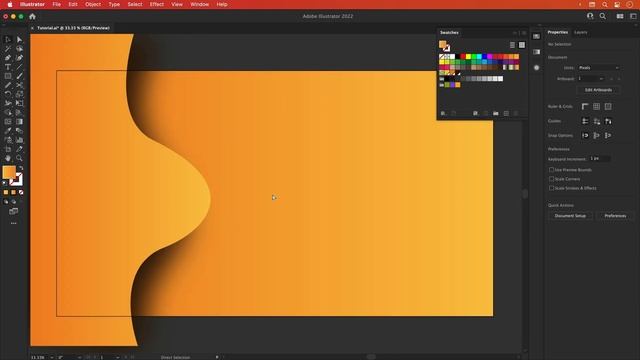This screenshot has width=640, height=360.
Task: Open the File menu
Action: tap(56, 4)
